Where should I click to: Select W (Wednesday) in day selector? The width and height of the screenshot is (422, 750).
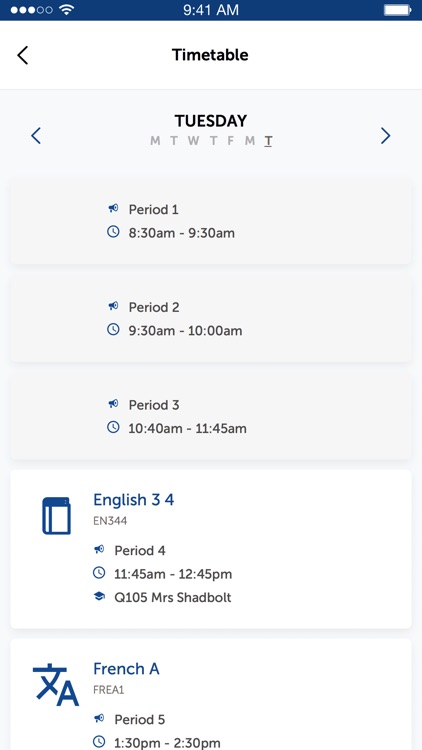tap(193, 141)
